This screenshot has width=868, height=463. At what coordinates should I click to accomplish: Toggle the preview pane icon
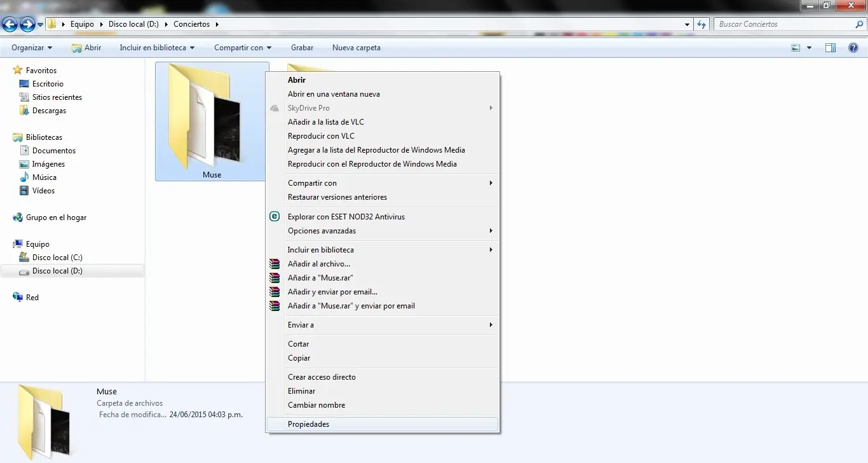(x=831, y=48)
